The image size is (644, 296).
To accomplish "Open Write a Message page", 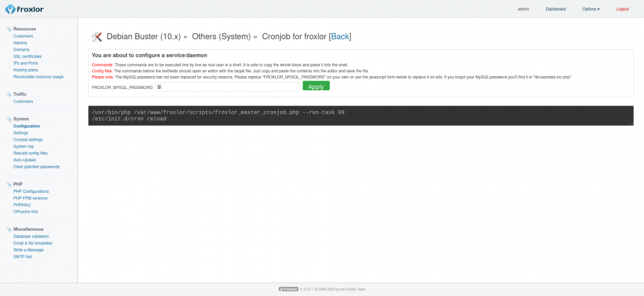I will pyautogui.click(x=28, y=250).
